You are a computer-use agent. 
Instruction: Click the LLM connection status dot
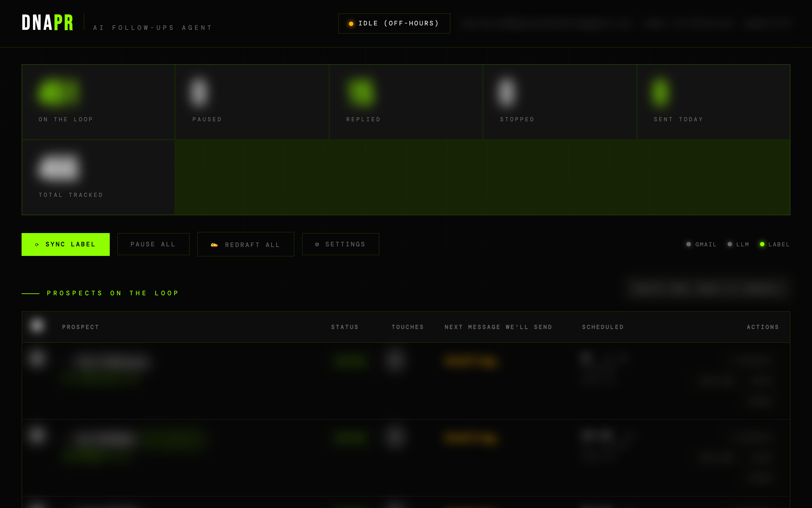730,244
